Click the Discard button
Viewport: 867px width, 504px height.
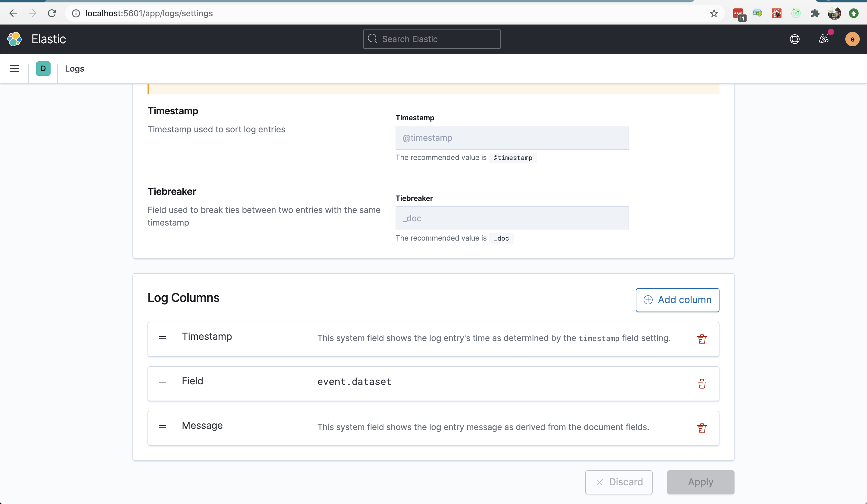pyautogui.click(x=619, y=482)
